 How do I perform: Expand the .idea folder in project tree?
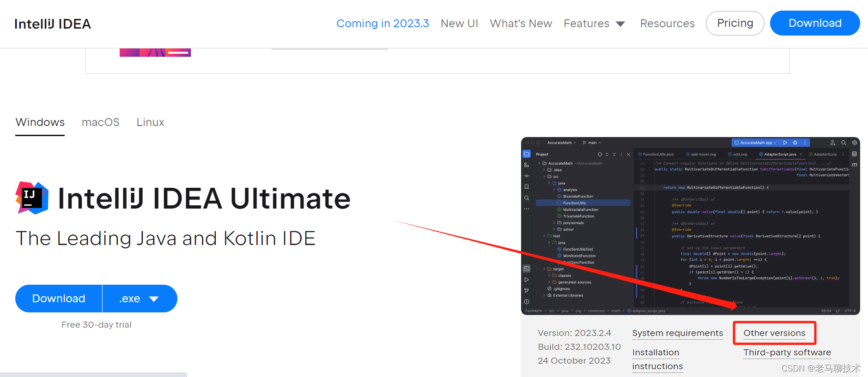pos(544,170)
